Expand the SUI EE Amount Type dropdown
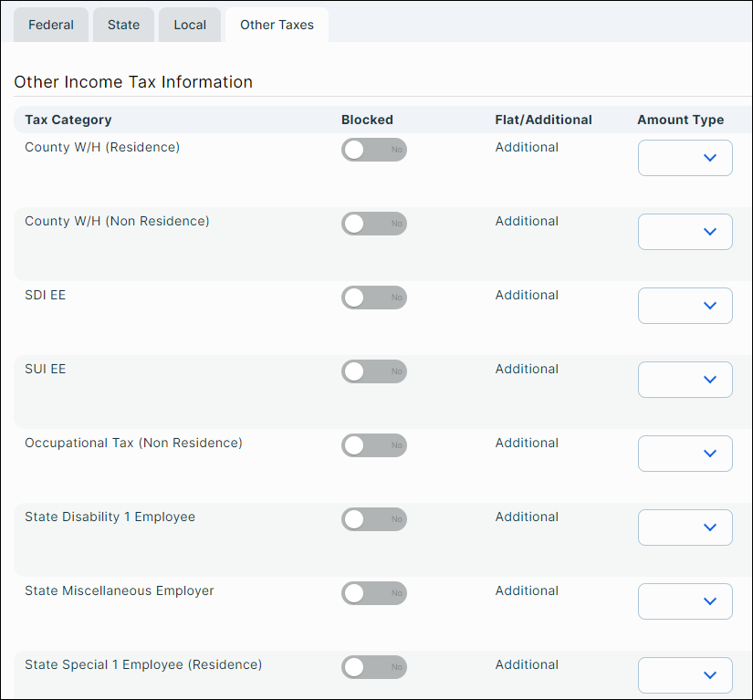The height and width of the screenshot is (700, 753). tap(685, 380)
